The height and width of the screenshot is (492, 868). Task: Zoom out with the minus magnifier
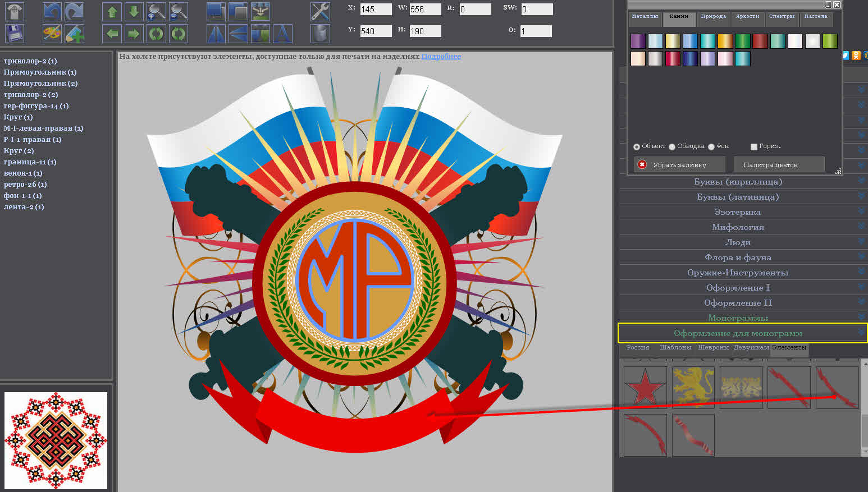[179, 12]
